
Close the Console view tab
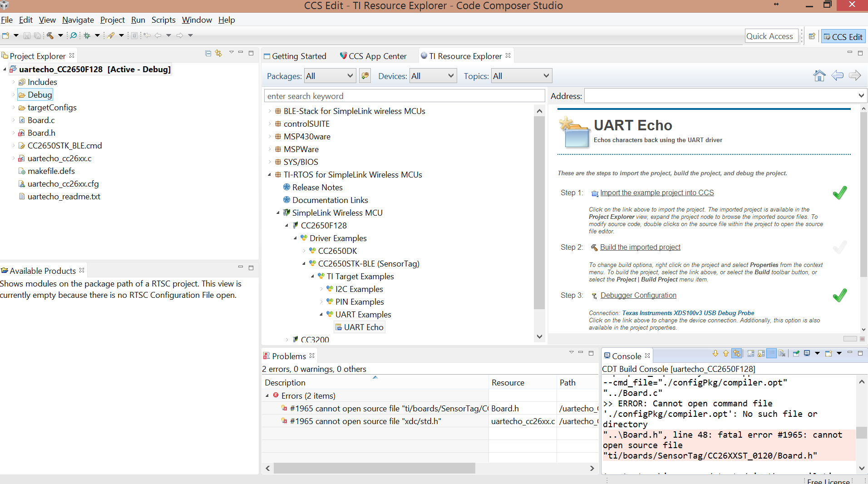[x=647, y=356]
